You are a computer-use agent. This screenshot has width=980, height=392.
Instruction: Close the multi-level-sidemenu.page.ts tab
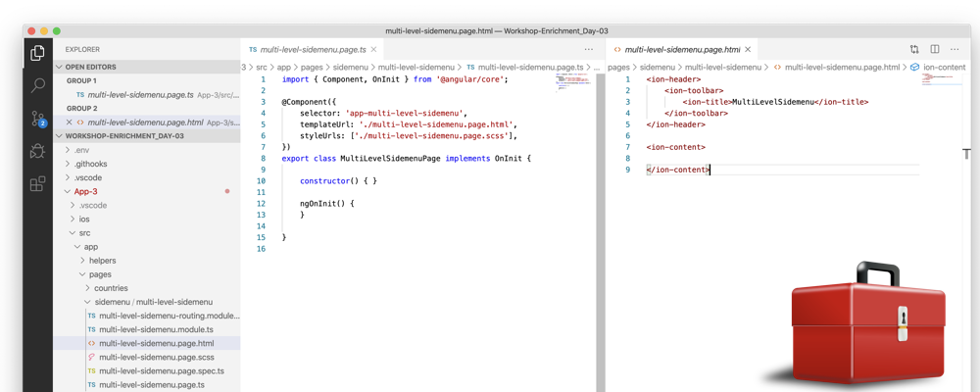click(x=373, y=49)
